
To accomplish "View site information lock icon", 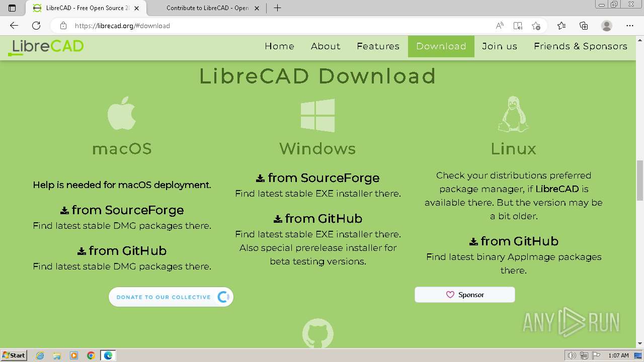I will [63, 26].
